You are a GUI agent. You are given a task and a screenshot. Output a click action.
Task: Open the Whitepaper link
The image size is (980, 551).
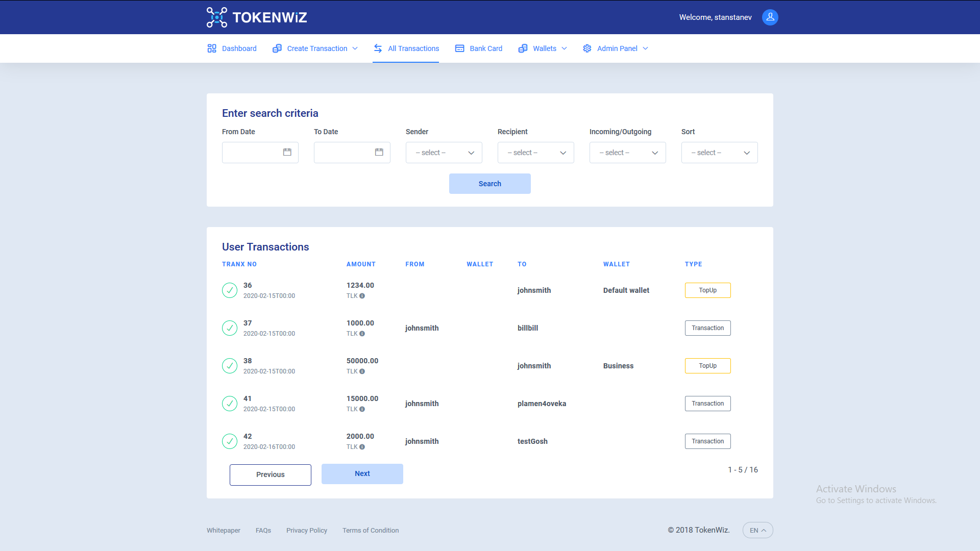click(x=223, y=530)
